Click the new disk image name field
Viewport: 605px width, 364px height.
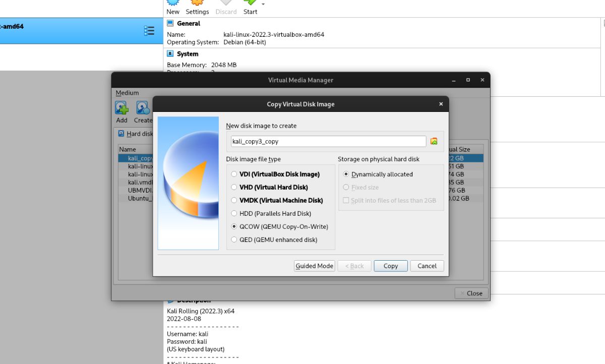(328, 141)
